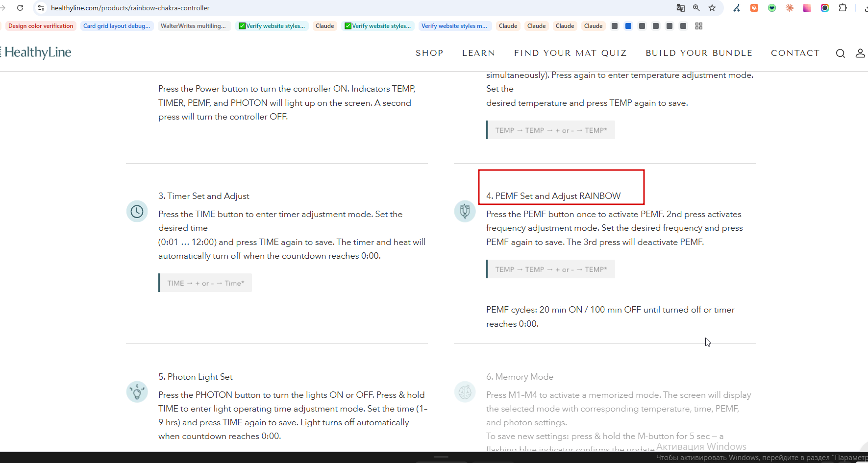Open the WalterWrites multiling... tab group
Screen dimensions: 868x463
click(193, 26)
